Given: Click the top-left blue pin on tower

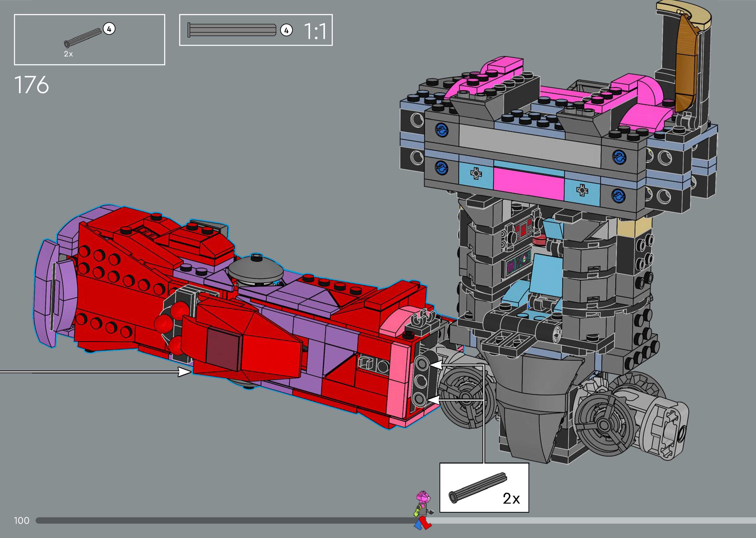Looking at the screenshot, I should [x=442, y=130].
